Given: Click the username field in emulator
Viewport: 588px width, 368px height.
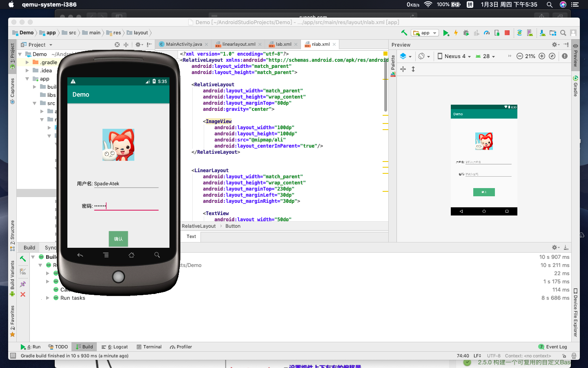Looking at the screenshot, I should coord(126,184).
